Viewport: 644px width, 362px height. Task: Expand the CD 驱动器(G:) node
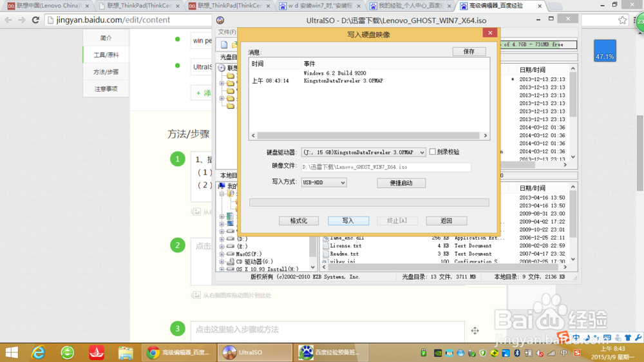point(222,262)
